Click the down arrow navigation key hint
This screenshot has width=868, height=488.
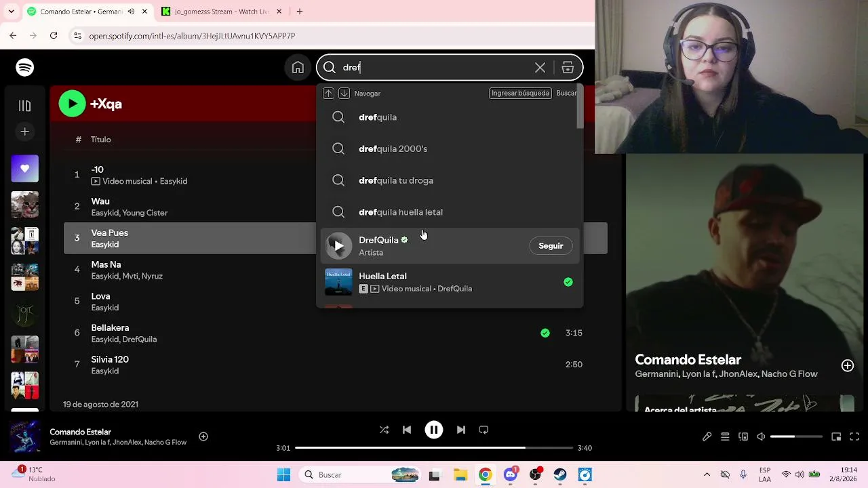click(344, 93)
